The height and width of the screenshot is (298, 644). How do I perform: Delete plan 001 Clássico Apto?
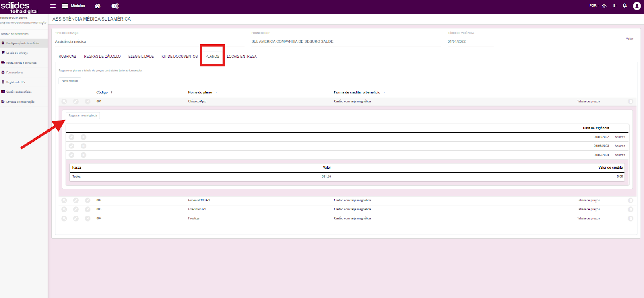click(87, 101)
